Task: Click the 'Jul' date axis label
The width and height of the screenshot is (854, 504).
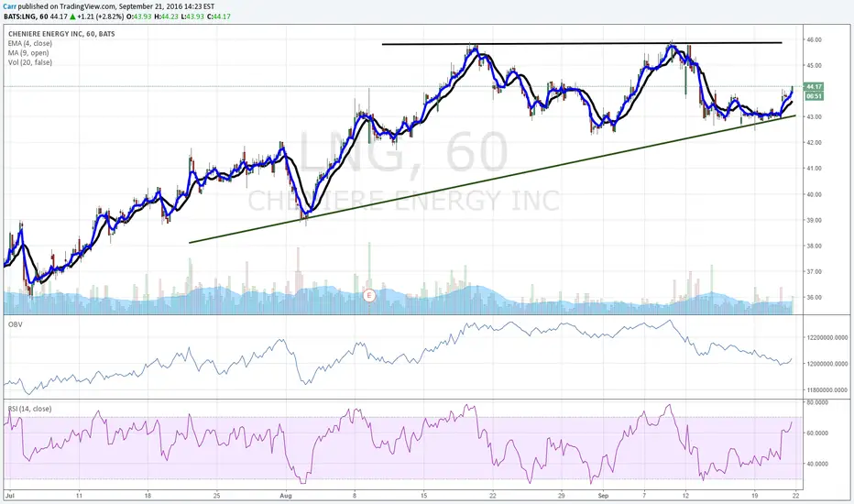Action: (9, 496)
